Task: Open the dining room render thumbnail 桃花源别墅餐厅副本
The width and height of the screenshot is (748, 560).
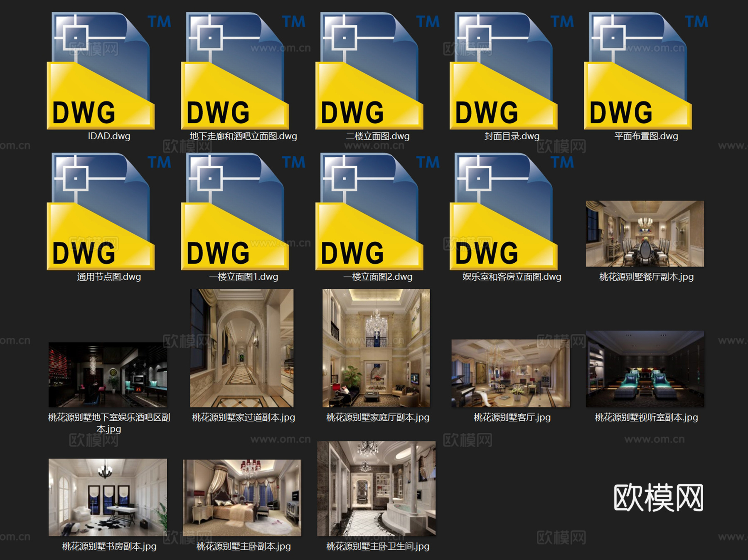Action: tap(645, 234)
